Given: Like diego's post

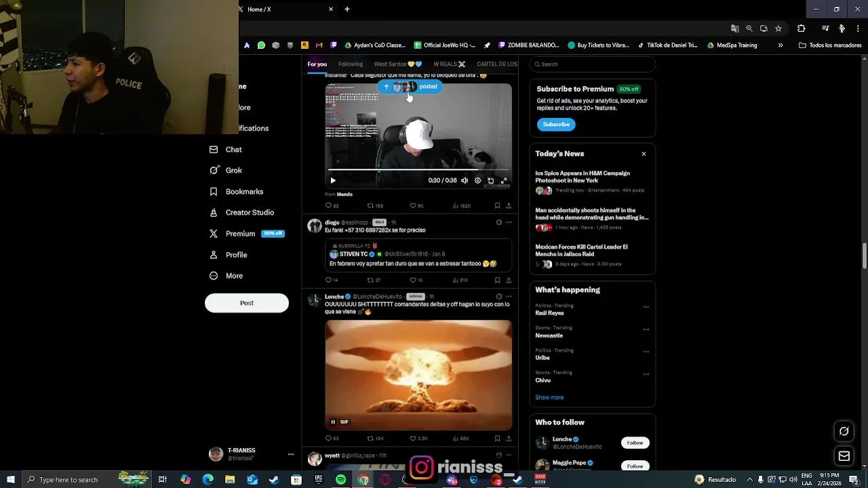Looking at the screenshot, I should point(416,280).
